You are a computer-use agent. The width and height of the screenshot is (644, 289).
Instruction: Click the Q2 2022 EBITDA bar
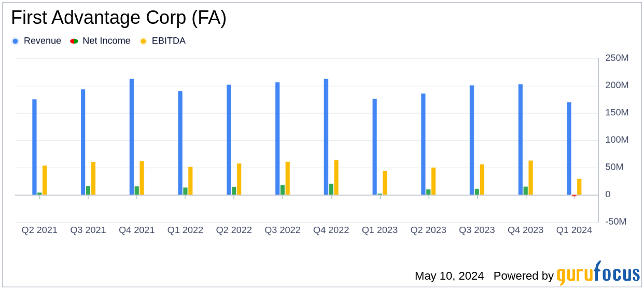(x=239, y=179)
